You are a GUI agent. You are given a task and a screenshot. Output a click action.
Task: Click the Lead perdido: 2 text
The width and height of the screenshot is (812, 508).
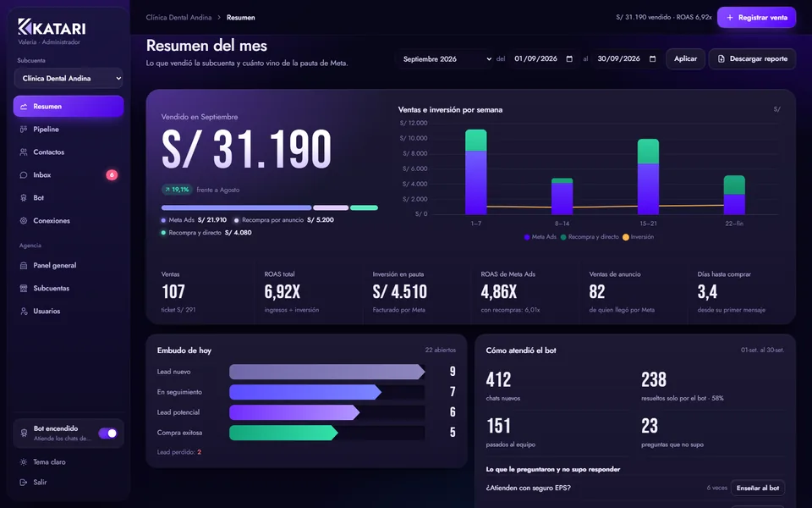179,452
